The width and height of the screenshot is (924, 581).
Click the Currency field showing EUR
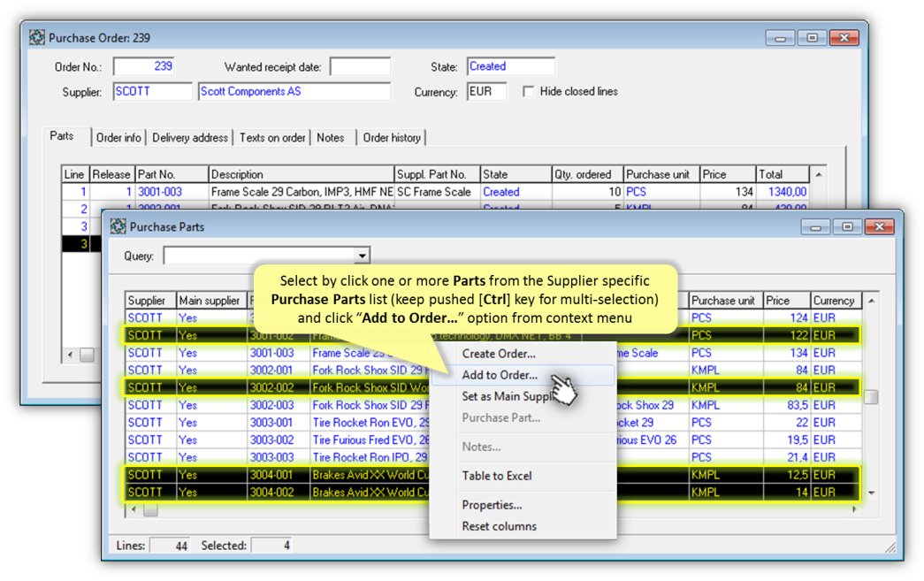486,91
